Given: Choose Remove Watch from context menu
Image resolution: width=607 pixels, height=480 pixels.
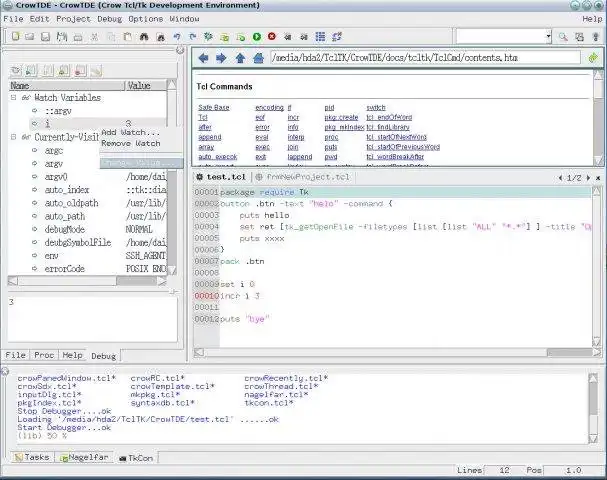Looking at the screenshot, I should (131, 144).
